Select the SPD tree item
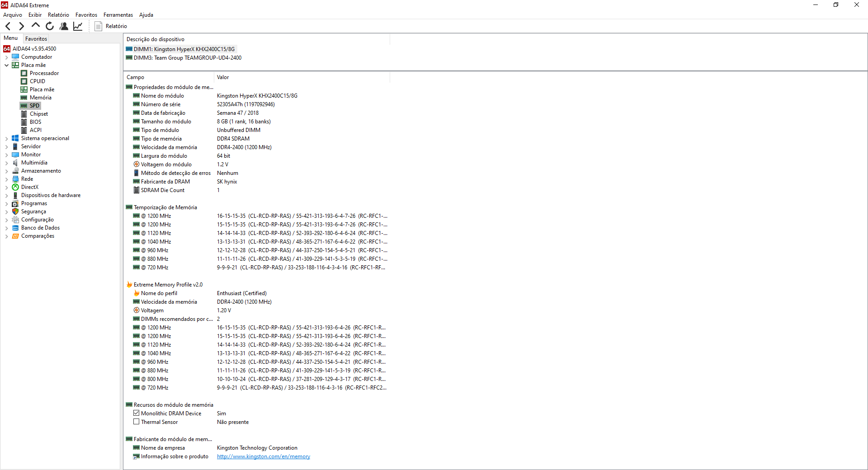Viewport: 868px width, 470px height. tap(30, 106)
